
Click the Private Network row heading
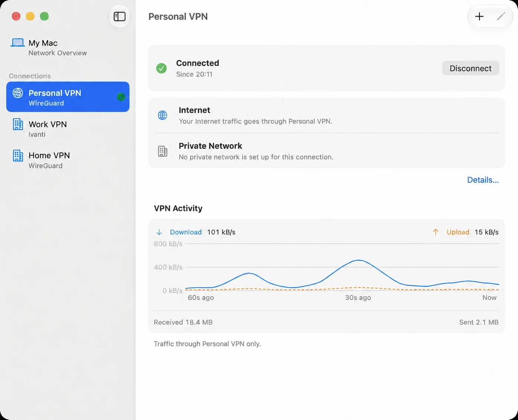(x=210, y=146)
